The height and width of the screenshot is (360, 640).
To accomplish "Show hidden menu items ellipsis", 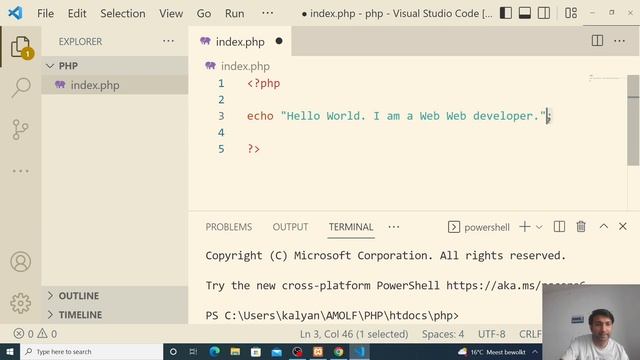I will 267,13.
